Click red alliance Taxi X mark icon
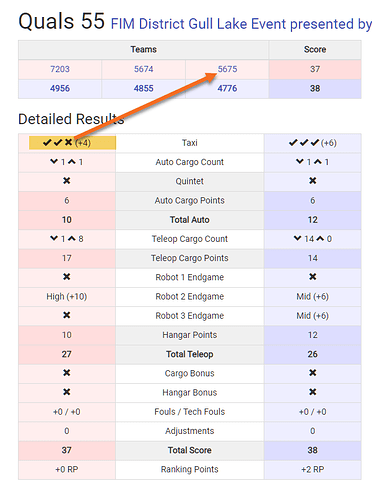This screenshot has height=499, width=372. click(x=69, y=142)
